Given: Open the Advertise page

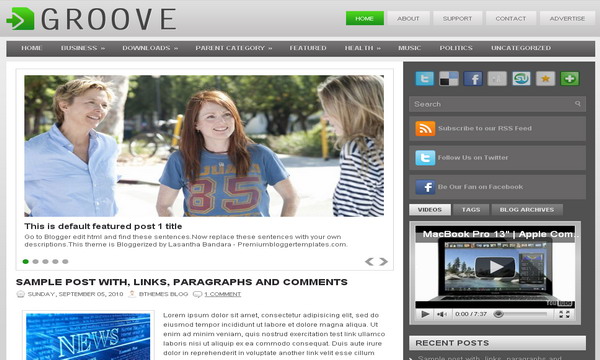Looking at the screenshot, I should click(567, 18).
